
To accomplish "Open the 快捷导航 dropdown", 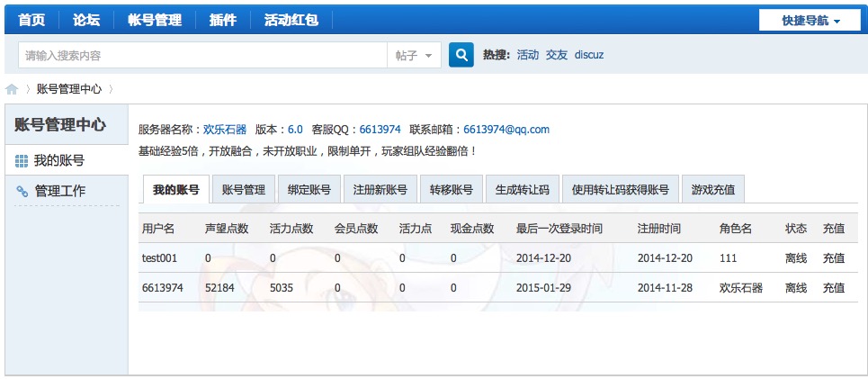I will point(810,20).
